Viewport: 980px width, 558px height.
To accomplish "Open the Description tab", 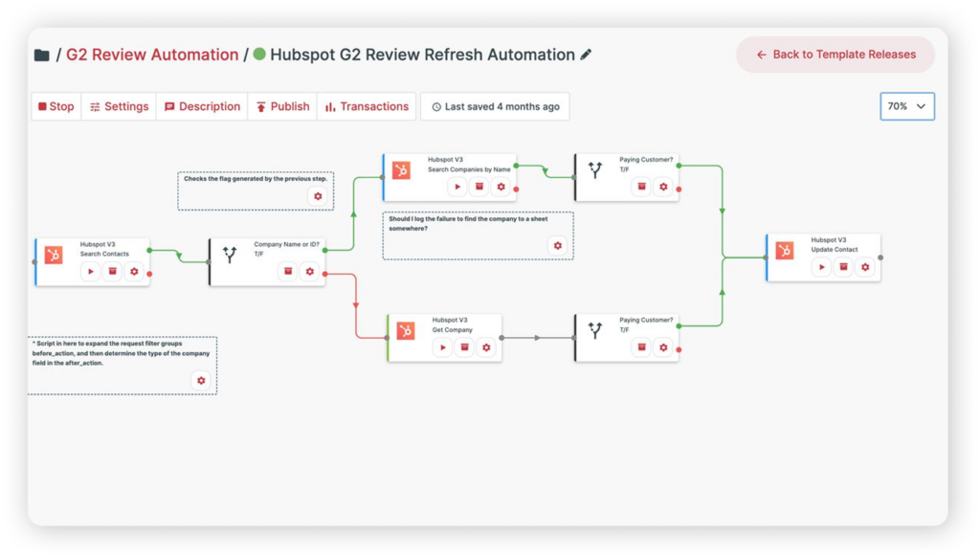I will (x=202, y=107).
